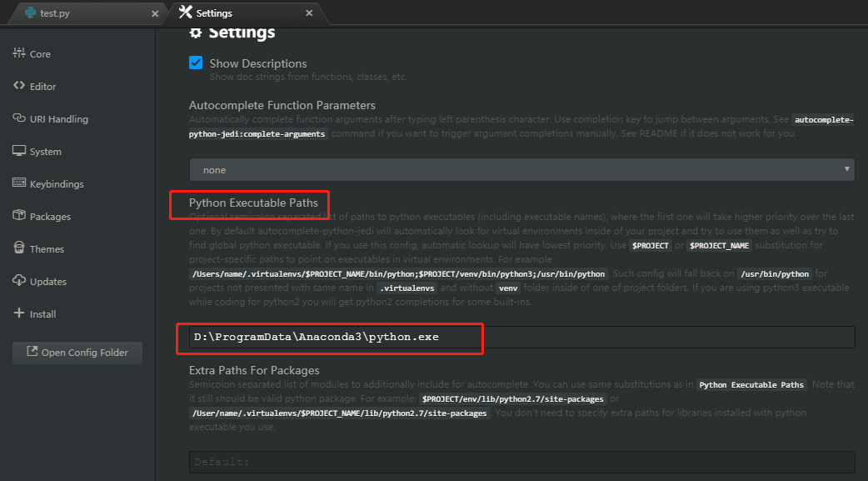Close the test.py tab

pyautogui.click(x=155, y=13)
